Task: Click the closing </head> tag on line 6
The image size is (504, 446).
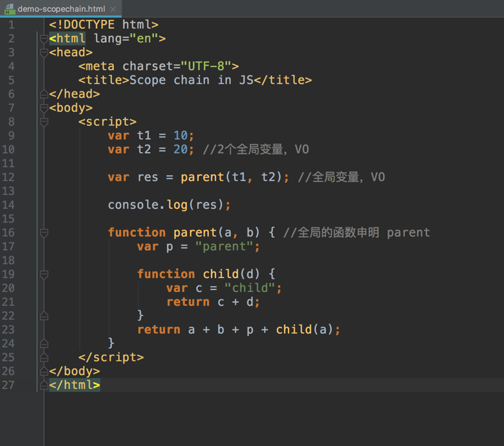Action: pos(74,94)
